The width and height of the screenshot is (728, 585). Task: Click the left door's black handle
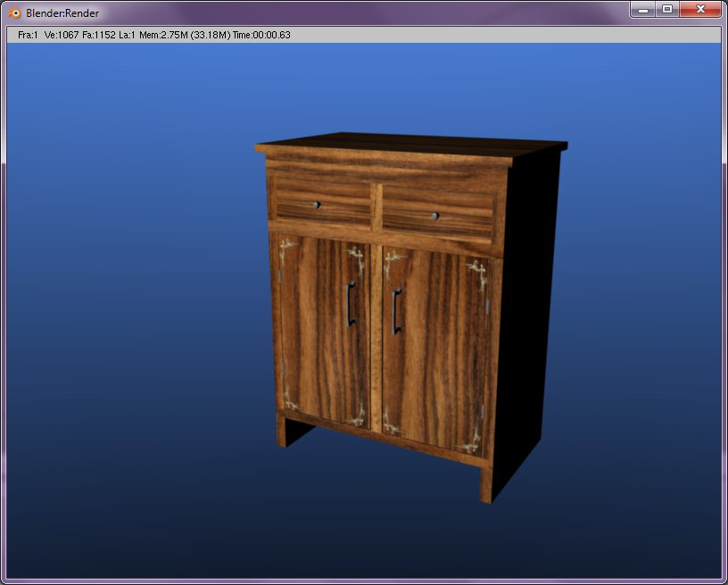click(x=352, y=303)
